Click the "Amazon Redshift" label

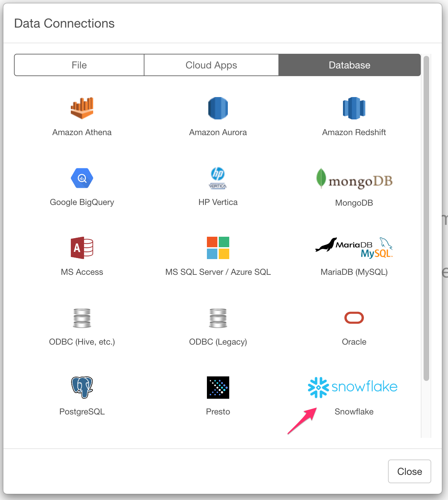pyautogui.click(x=354, y=132)
